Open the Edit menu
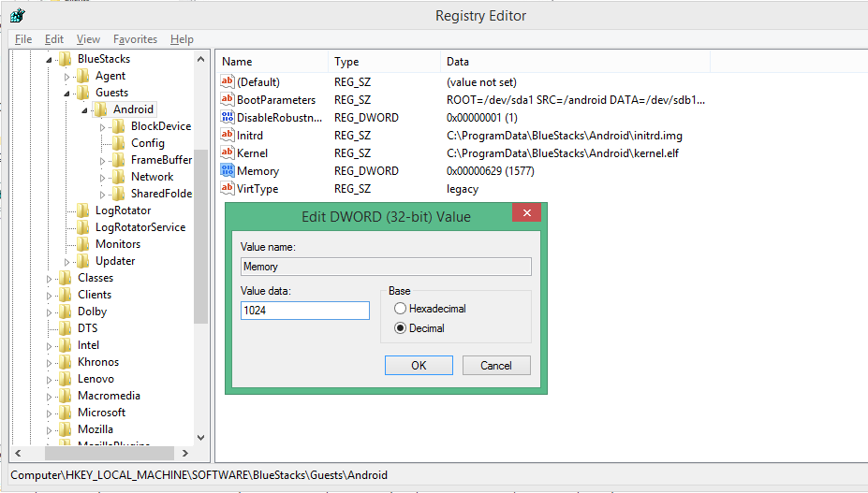The width and height of the screenshot is (868, 493). tap(54, 39)
